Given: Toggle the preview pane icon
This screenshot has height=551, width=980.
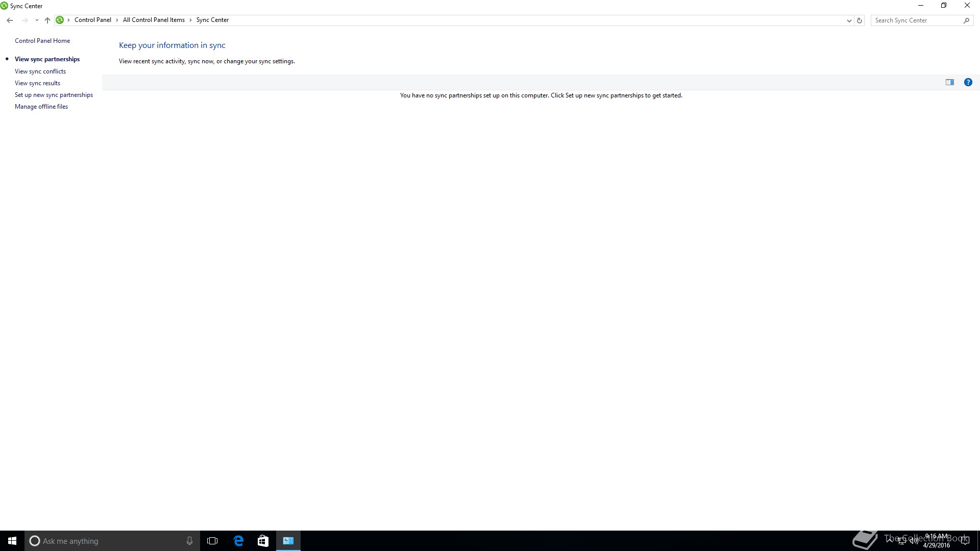Looking at the screenshot, I should click(x=949, y=82).
